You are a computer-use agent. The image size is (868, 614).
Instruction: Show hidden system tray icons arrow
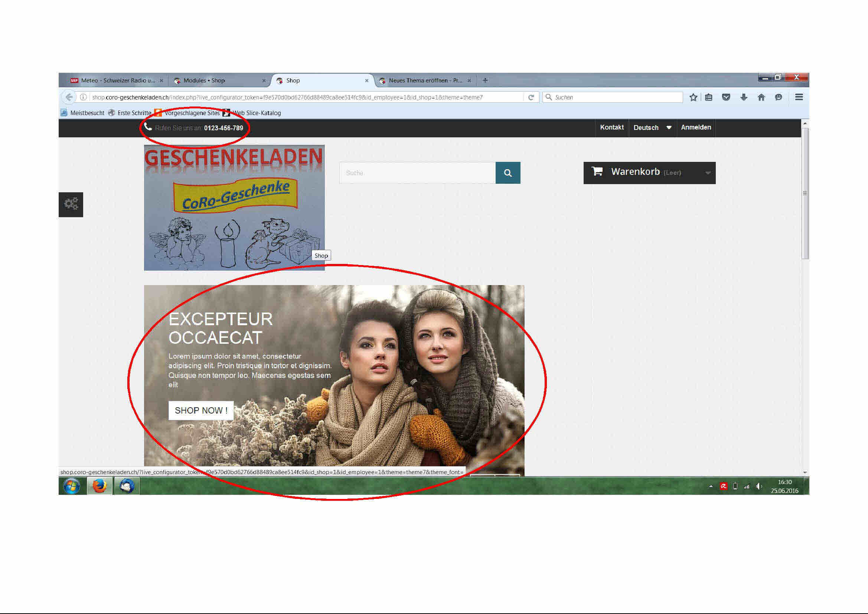coord(711,486)
